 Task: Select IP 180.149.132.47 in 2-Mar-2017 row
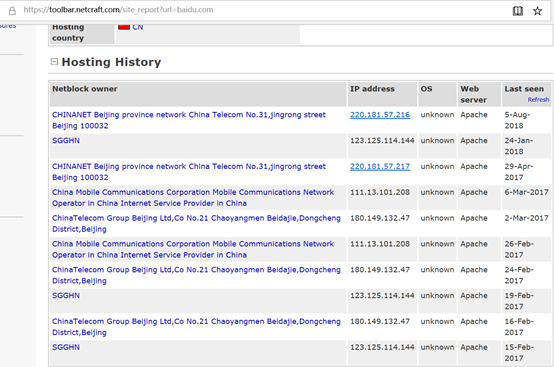tap(380, 218)
